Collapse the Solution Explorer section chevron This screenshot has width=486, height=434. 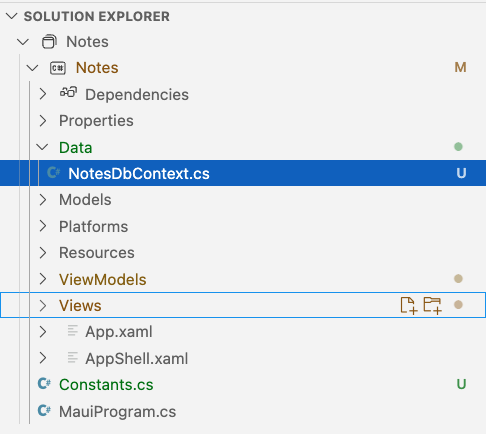click(x=12, y=16)
